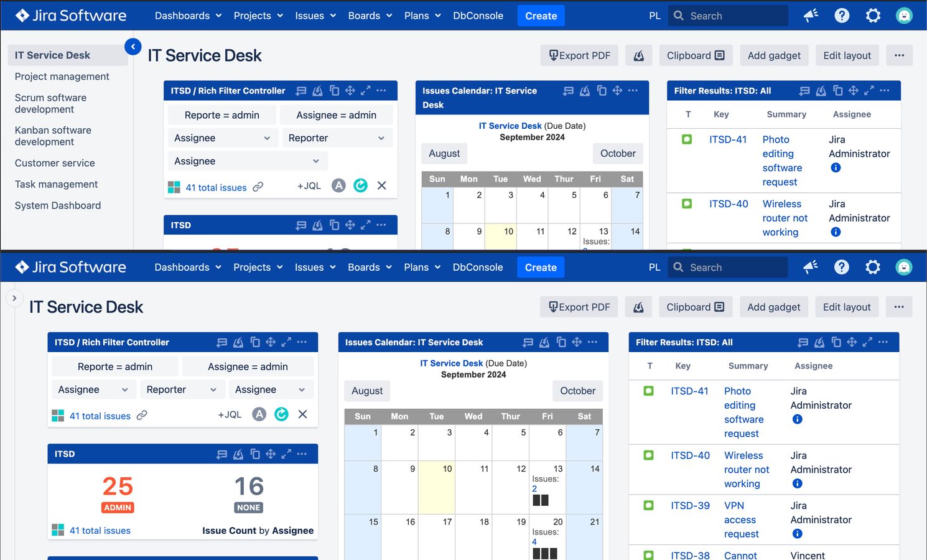Viewport: 927px width, 560px height.
Task: Open the help question-mark icon in the upper view
Action: 842,16
